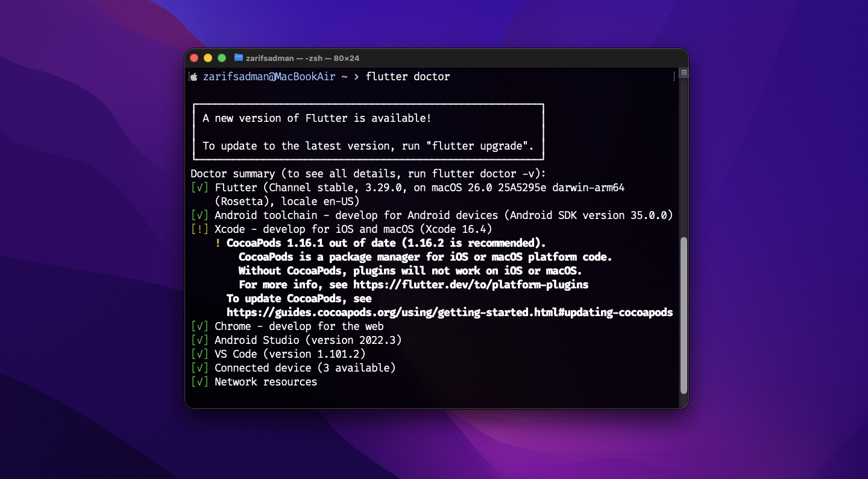The image size is (868, 479).
Task: Click "CocoaPods 1.16.1 out of date" warning
Action: [386, 243]
